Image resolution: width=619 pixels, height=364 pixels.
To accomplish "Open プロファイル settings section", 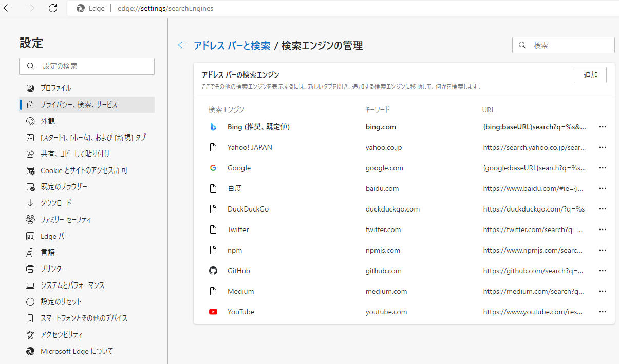I will click(x=87, y=88).
